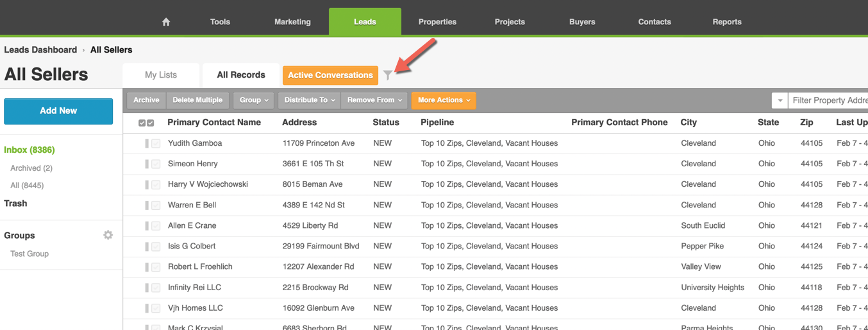The width and height of the screenshot is (868, 330).
Task: Expand the Group dropdown button
Action: point(254,100)
